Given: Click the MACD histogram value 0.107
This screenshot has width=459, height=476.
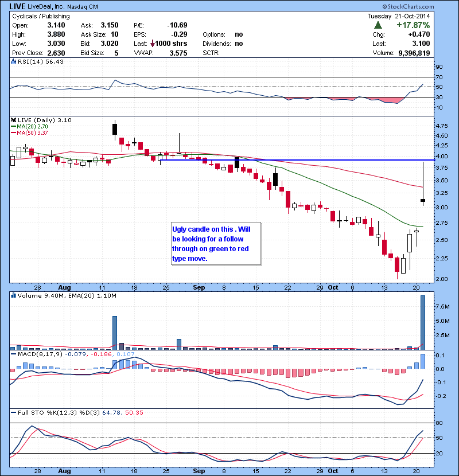Looking at the screenshot, I should pos(126,354).
